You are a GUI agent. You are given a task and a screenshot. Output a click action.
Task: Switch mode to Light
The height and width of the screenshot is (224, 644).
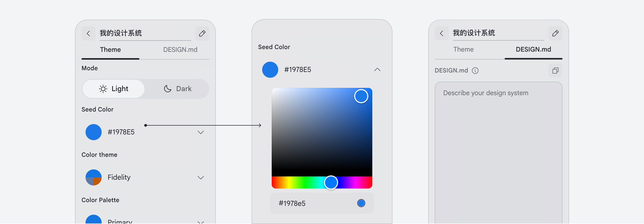[114, 89]
